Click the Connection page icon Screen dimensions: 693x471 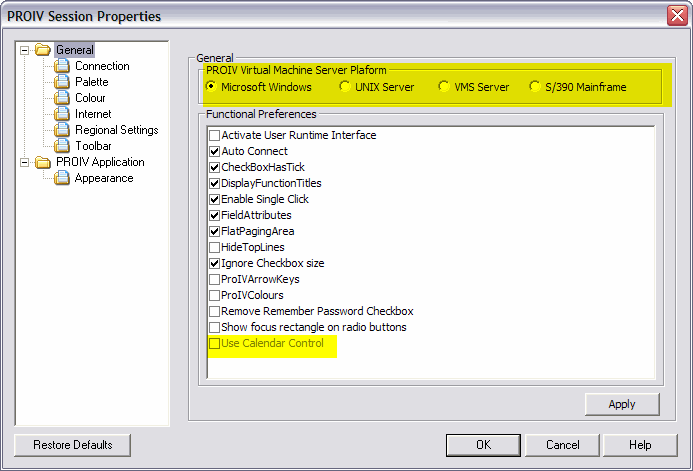tap(62, 66)
